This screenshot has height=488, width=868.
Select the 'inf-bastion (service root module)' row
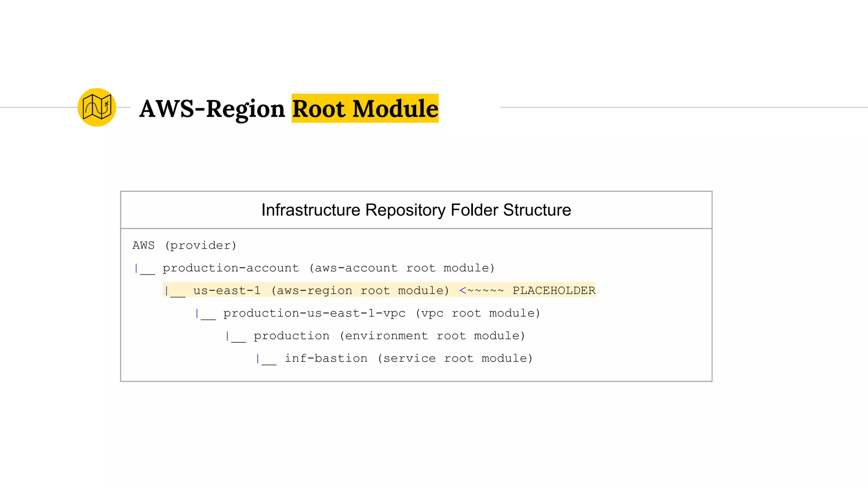point(394,358)
